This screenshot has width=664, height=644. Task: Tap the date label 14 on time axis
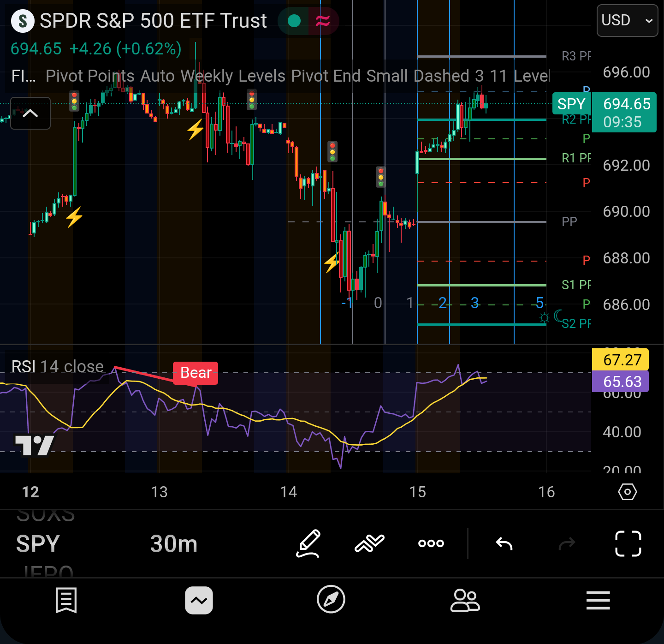click(x=289, y=492)
